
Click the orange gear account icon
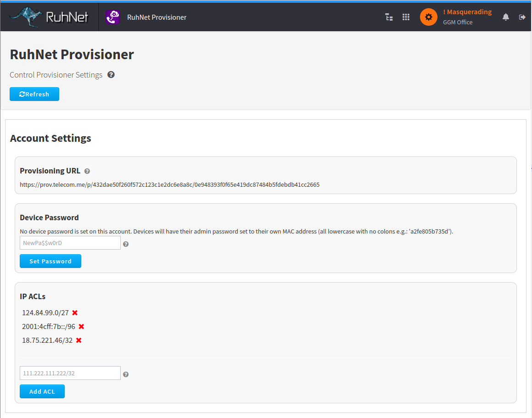[x=428, y=17]
